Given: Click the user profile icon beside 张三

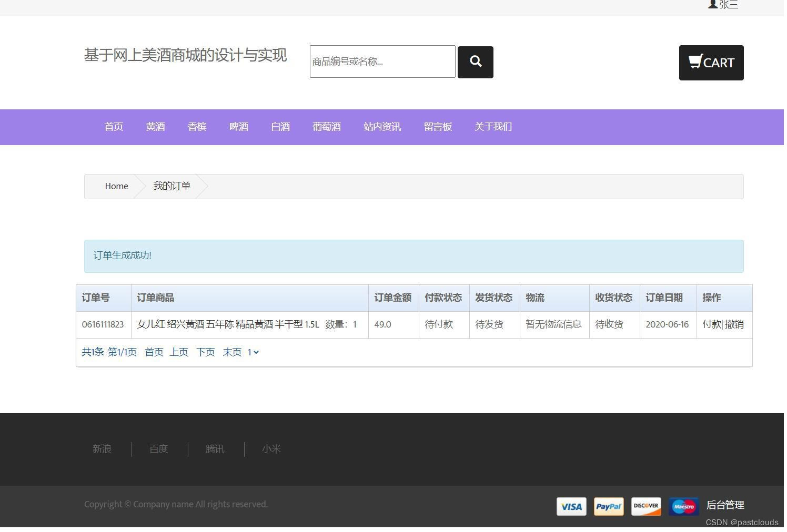Looking at the screenshot, I should pos(712,5).
